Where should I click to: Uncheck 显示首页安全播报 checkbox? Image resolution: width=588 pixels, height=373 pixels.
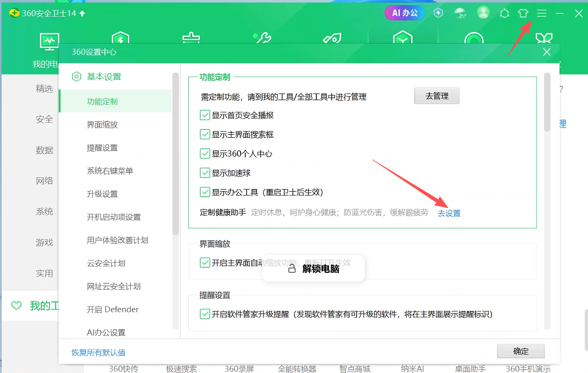click(x=205, y=115)
